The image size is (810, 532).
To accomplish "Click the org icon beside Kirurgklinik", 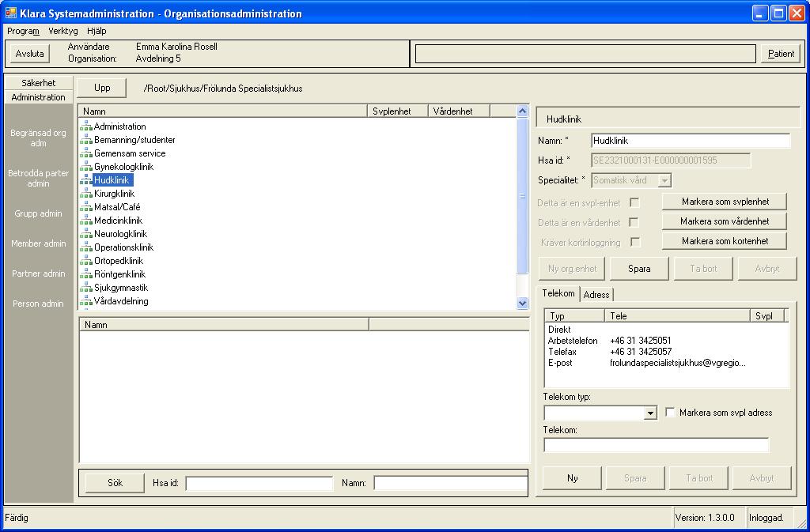I will coord(85,193).
